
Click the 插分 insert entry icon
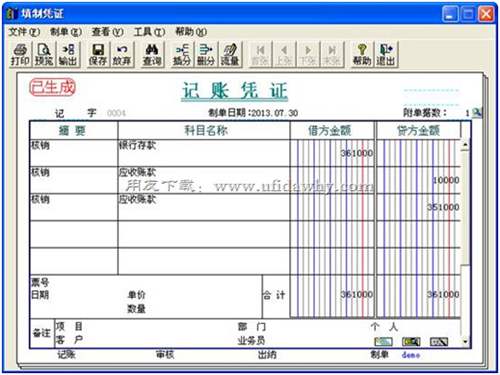tap(182, 54)
